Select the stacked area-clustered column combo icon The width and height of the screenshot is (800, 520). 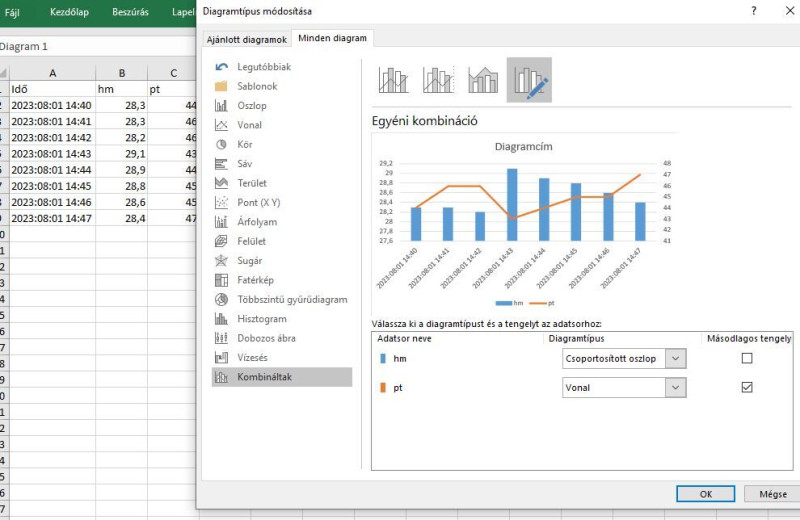point(483,80)
